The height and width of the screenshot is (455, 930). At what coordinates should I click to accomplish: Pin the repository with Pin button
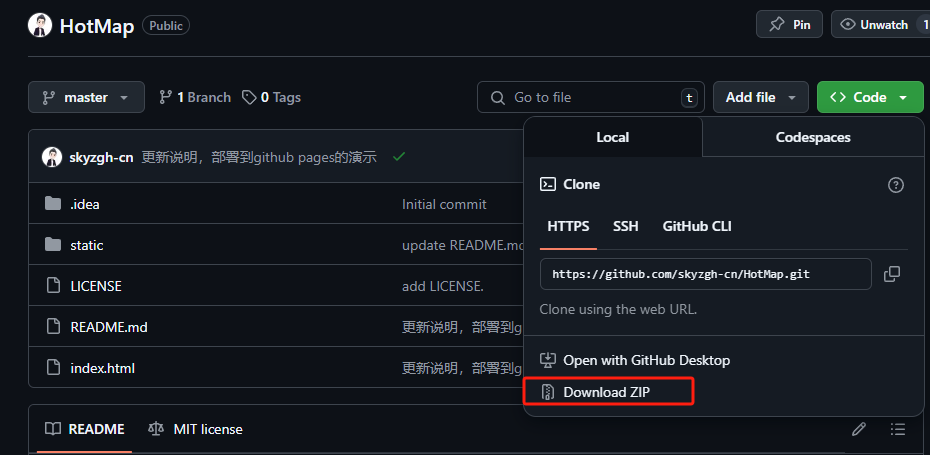[x=789, y=25]
